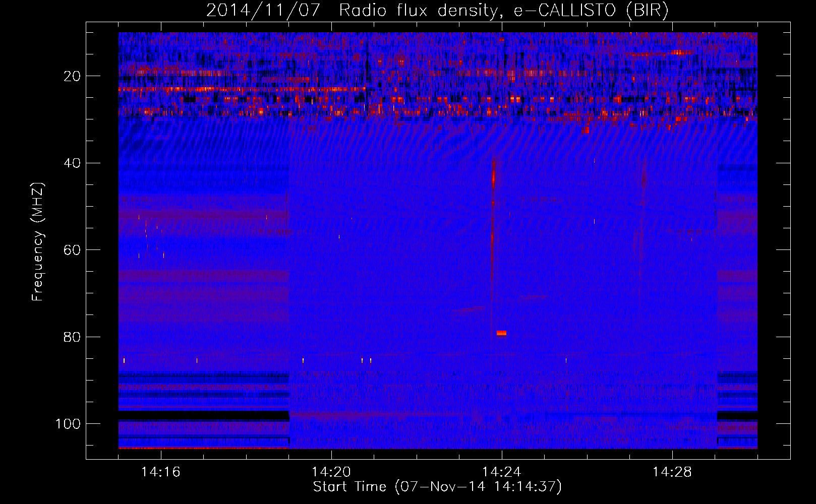
Task: Click the 20 MHz frequency tick label
Action: tap(73, 76)
